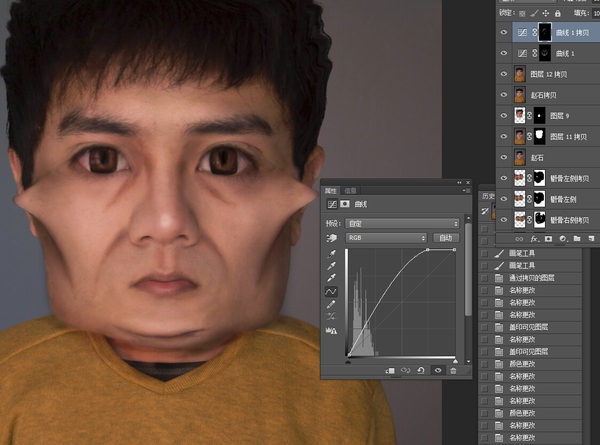Screen dimensions: 600x445
Task: Select the black point eyedropper
Action: pyautogui.click(x=331, y=254)
